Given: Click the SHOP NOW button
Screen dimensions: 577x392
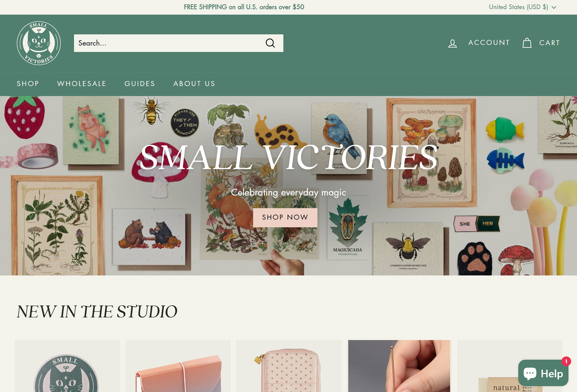Looking at the screenshot, I should (x=285, y=217).
